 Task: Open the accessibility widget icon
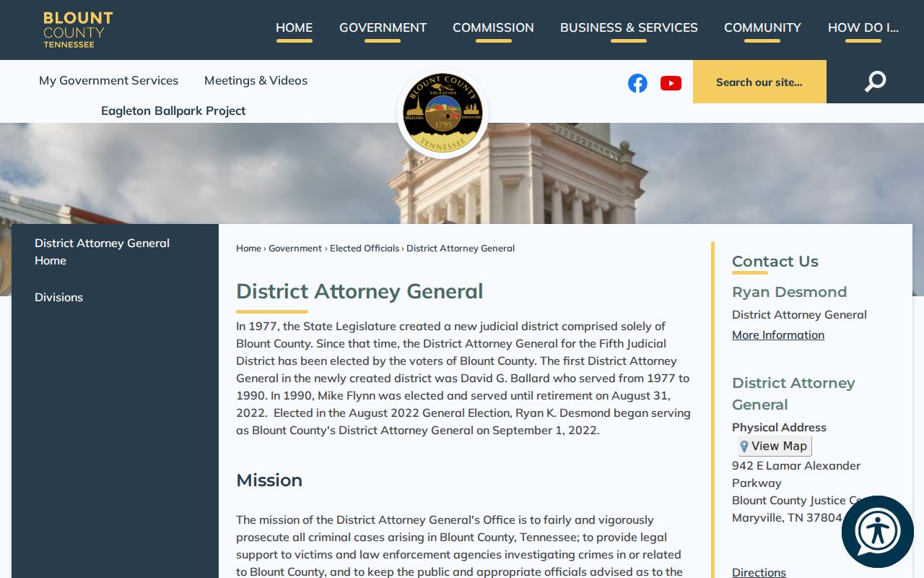pos(878,532)
